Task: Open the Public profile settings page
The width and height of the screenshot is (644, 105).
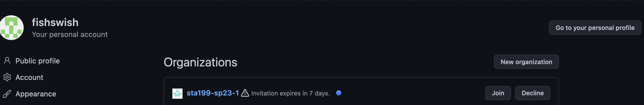Action: [38, 61]
